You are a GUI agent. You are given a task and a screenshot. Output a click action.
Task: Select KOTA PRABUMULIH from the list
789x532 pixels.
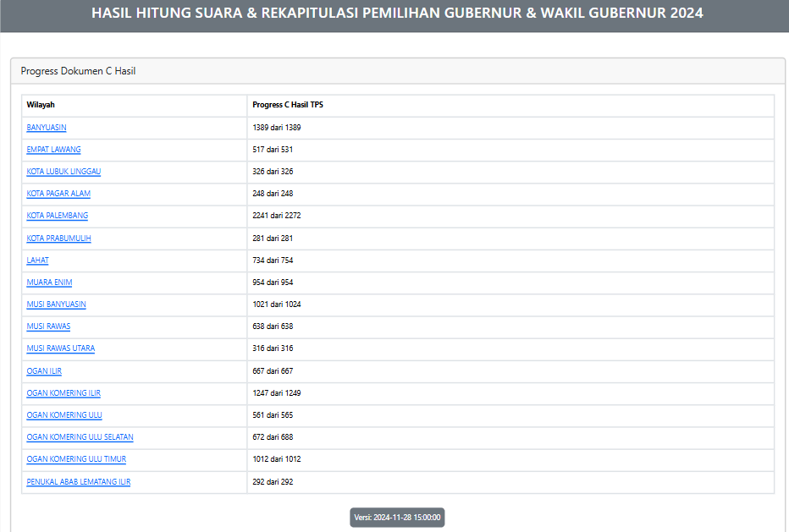point(56,238)
